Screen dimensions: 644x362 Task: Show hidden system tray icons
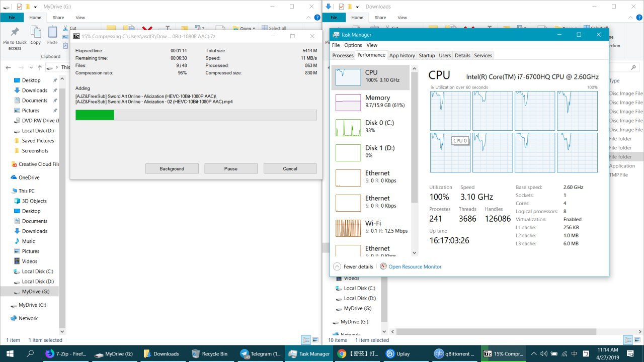click(534, 353)
